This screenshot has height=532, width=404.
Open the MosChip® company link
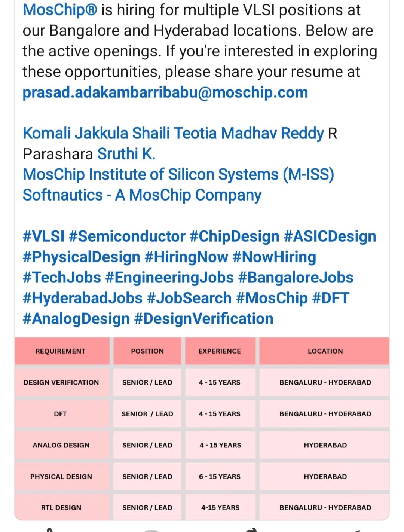pos(60,10)
